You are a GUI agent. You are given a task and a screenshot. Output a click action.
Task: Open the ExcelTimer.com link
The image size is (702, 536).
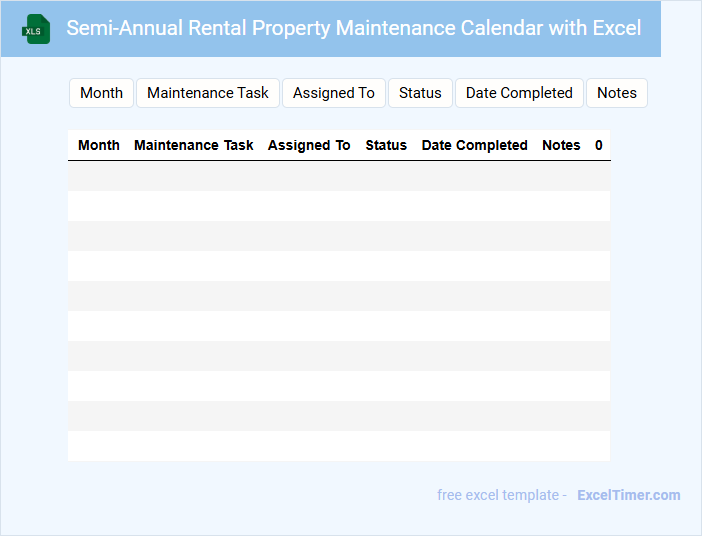point(629,495)
